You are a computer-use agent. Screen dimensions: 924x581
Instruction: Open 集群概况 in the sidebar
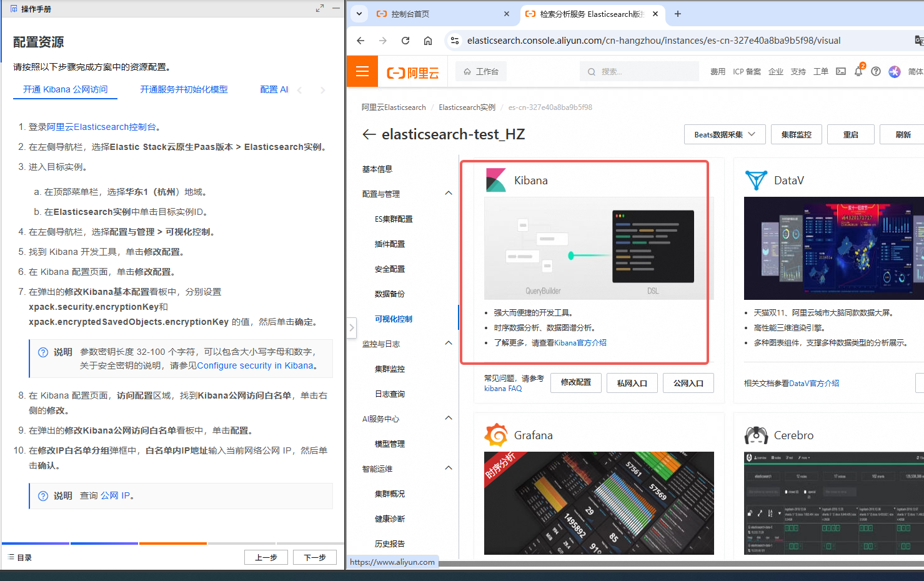coord(390,494)
